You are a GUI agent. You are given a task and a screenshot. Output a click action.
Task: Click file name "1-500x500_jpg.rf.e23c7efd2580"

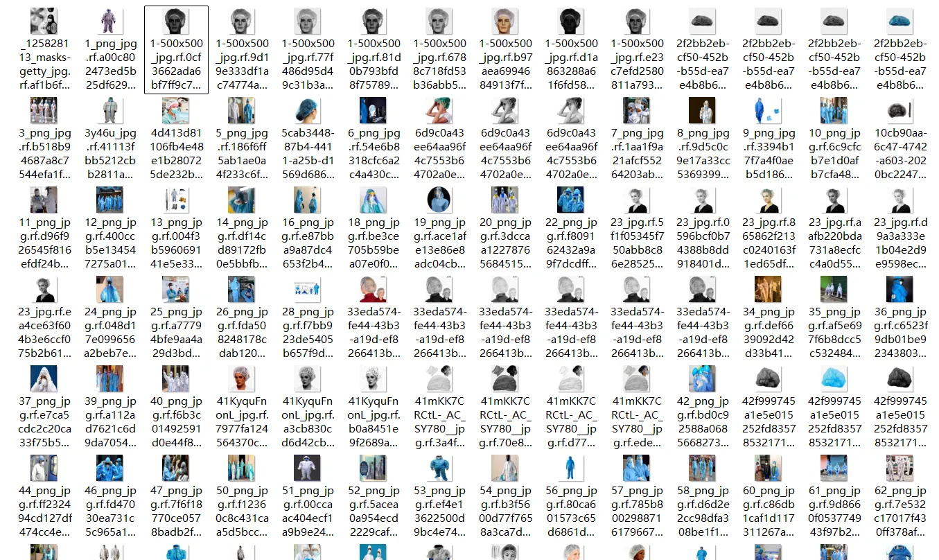click(638, 64)
